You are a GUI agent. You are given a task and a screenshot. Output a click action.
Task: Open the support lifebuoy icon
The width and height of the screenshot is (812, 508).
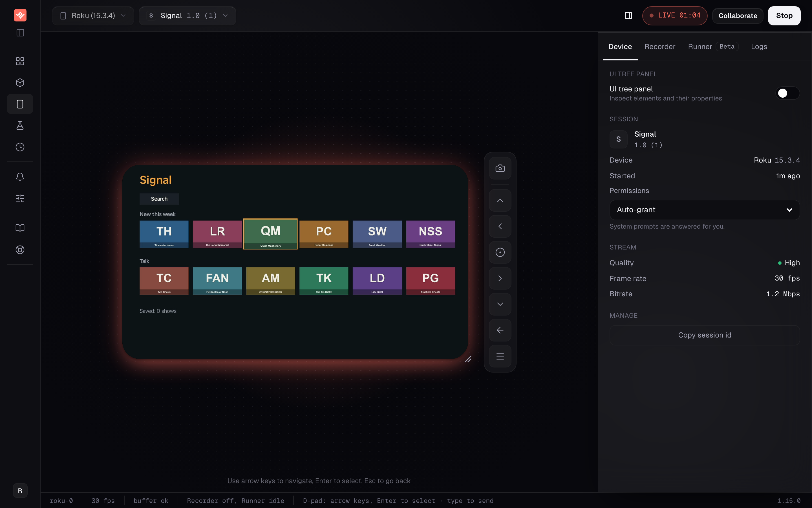coord(20,250)
